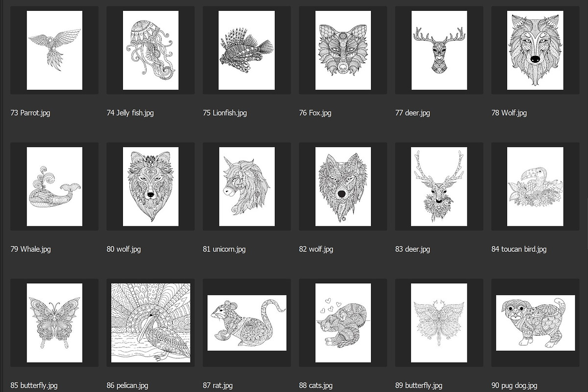Viewport: 588px width, 392px height.
Task: Click the file name 86 pelican.jpg
Action: [127, 386]
